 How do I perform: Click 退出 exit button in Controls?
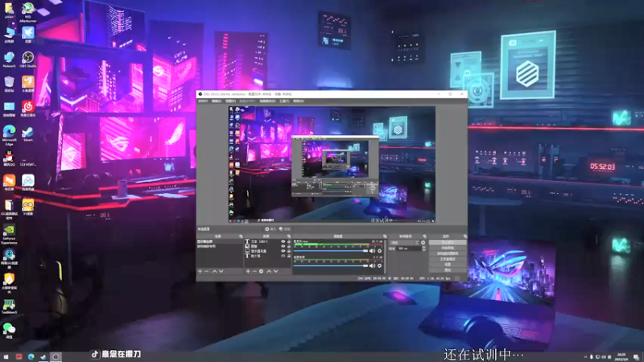point(448,270)
